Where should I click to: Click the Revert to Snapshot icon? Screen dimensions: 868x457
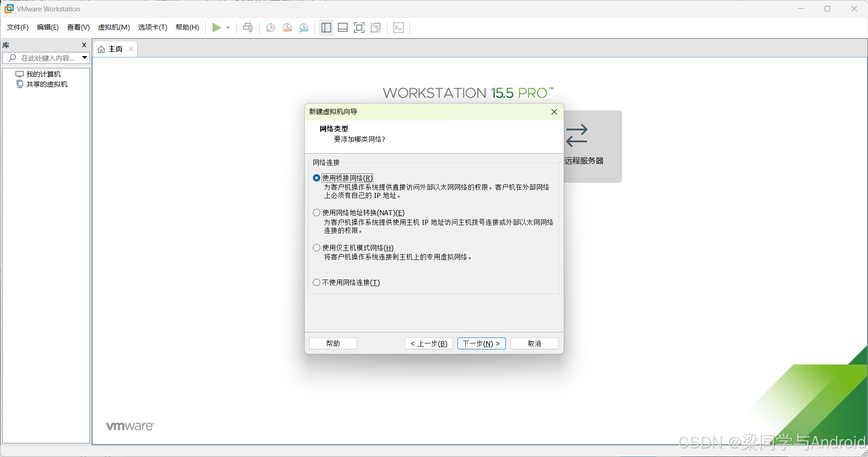(x=287, y=28)
